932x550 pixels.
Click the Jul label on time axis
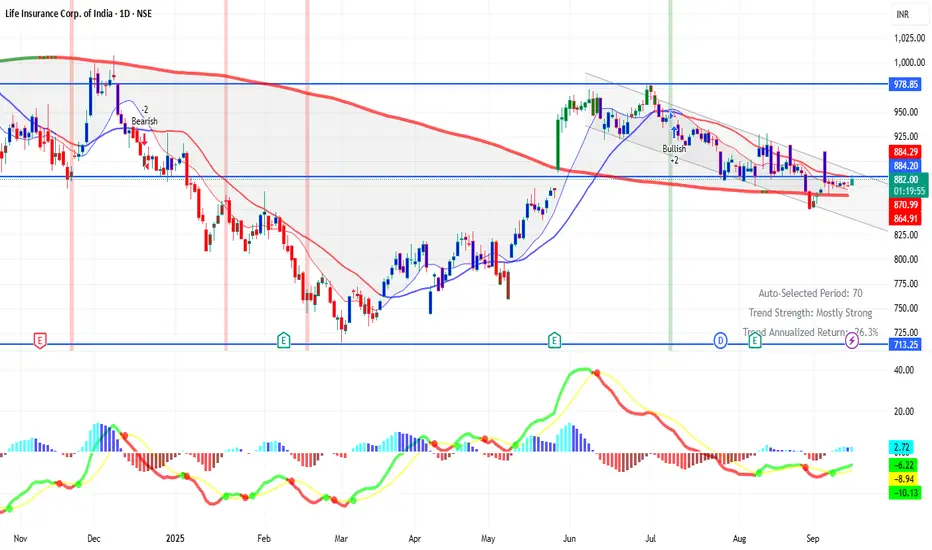point(651,539)
